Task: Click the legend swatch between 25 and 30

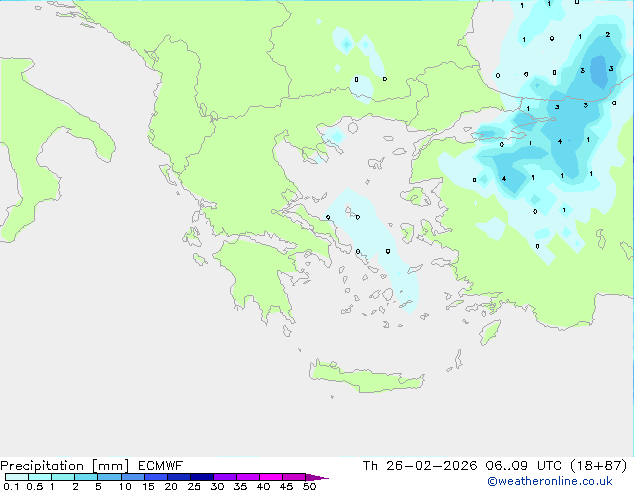Action: (x=201, y=477)
